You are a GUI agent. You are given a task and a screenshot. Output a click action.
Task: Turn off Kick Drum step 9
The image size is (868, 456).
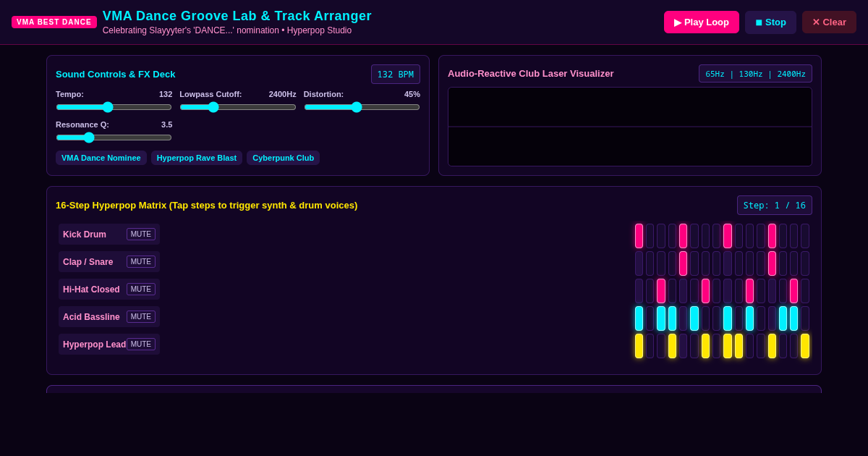point(728,236)
